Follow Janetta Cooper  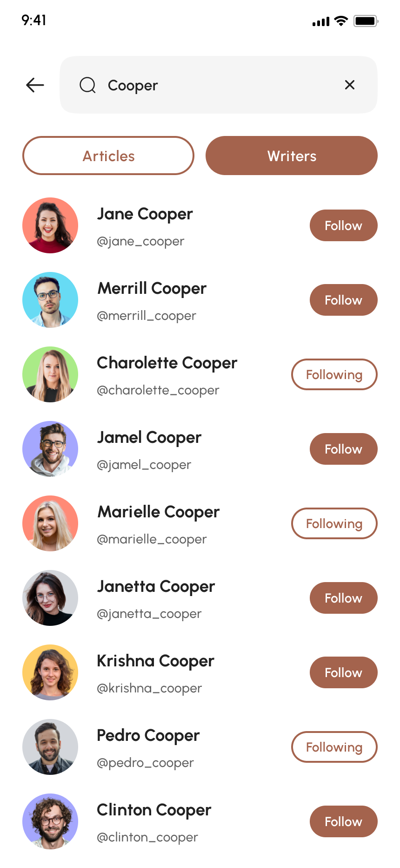[x=344, y=598]
